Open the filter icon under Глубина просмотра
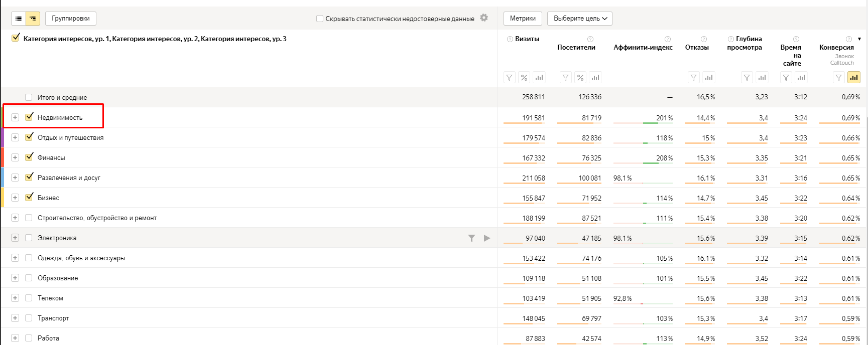868x345 pixels. [x=747, y=78]
